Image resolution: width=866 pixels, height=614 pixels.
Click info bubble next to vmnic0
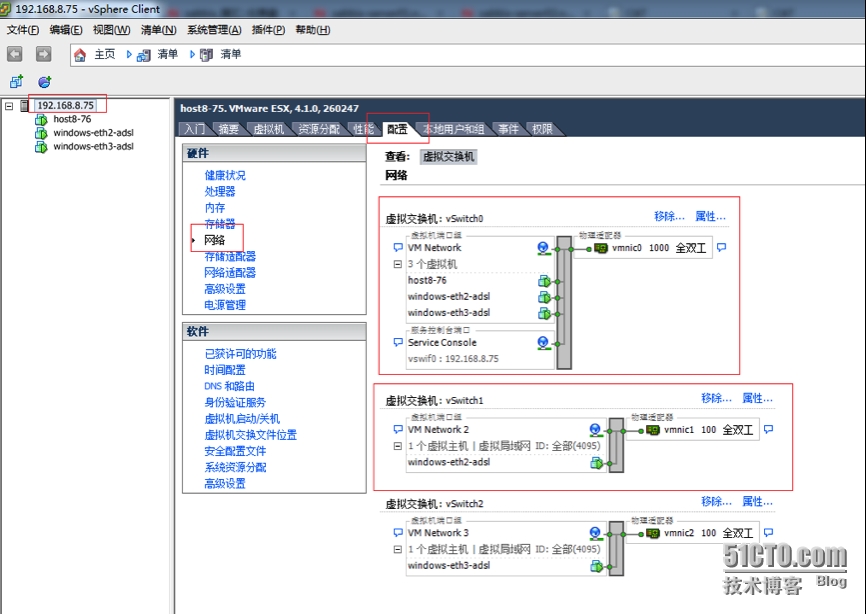[x=721, y=247]
